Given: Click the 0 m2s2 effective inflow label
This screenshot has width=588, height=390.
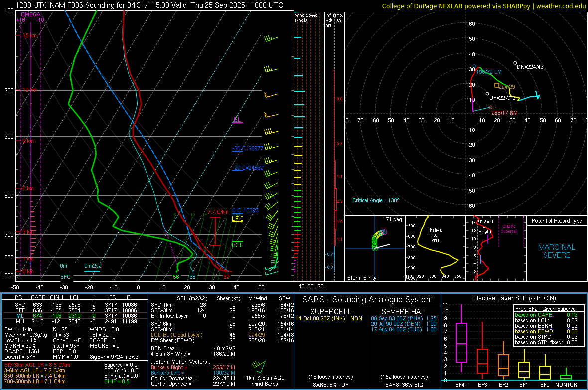Looking at the screenshot, I should coord(93,266).
